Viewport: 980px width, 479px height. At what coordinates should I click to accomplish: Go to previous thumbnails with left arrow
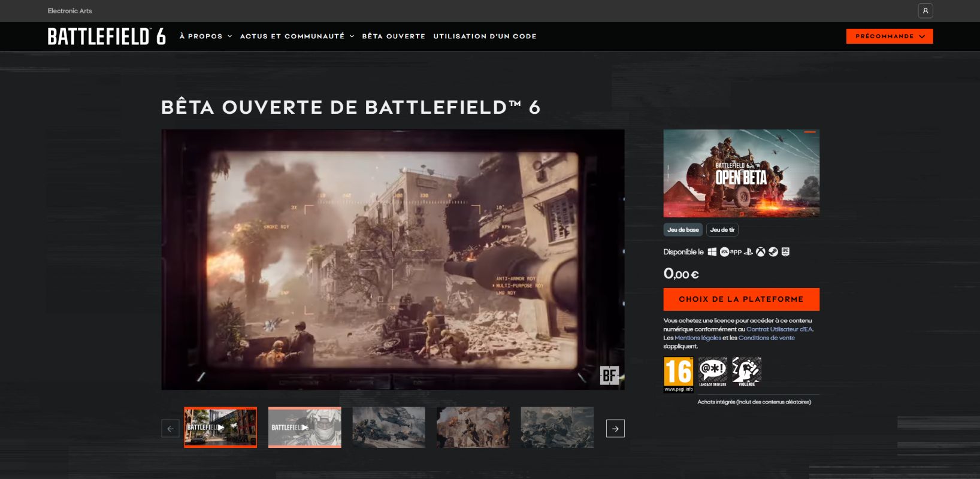[171, 428]
